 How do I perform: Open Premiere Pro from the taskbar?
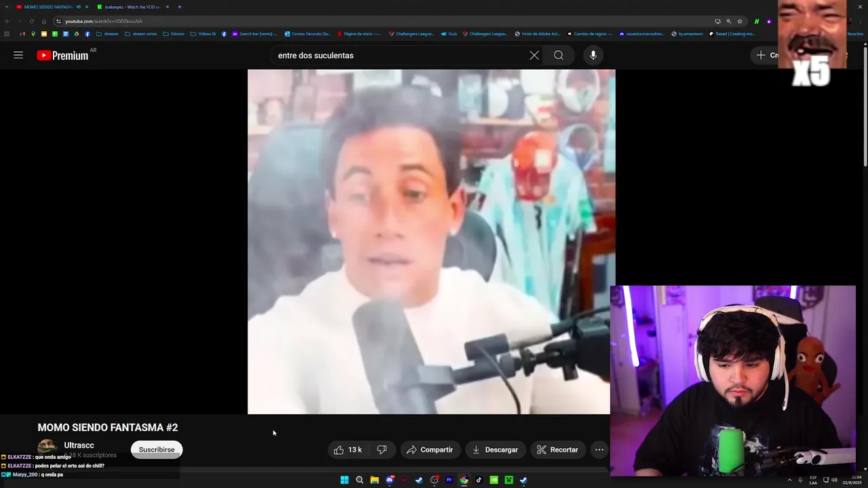(x=449, y=480)
